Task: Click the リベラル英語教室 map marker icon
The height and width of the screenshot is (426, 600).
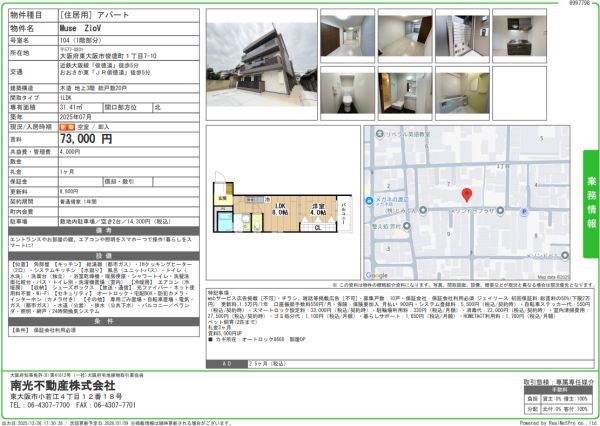Action: pyautogui.click(x=380, y=134)
